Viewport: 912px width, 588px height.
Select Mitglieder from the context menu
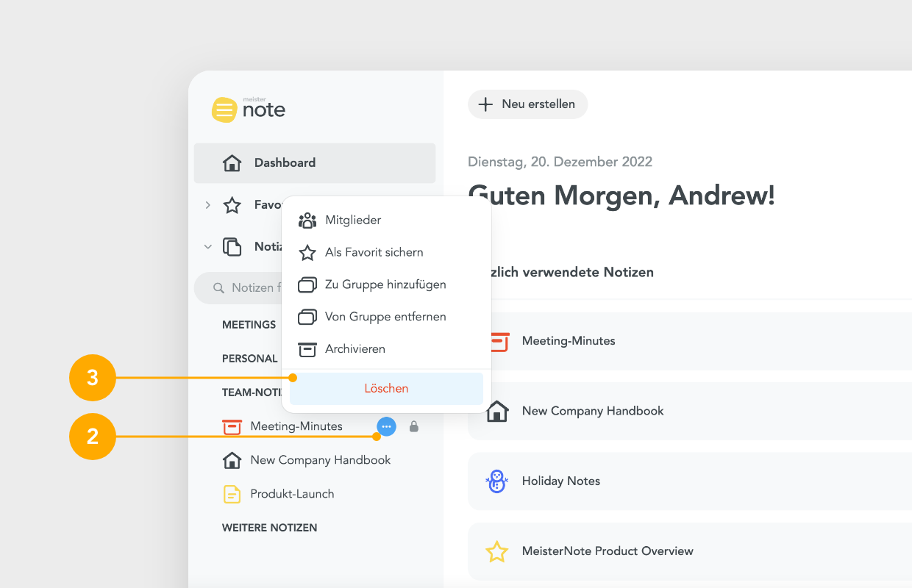point(386,220)
